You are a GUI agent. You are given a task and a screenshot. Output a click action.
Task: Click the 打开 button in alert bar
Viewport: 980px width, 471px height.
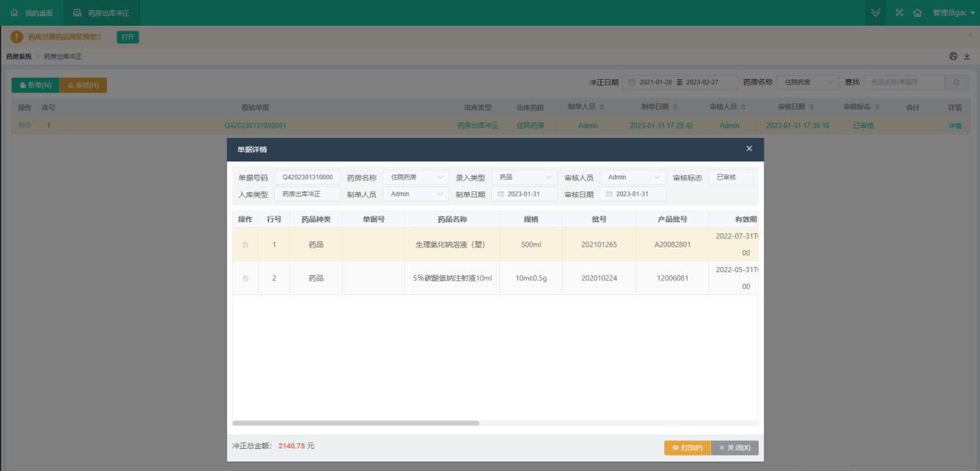tap(128, 37)
